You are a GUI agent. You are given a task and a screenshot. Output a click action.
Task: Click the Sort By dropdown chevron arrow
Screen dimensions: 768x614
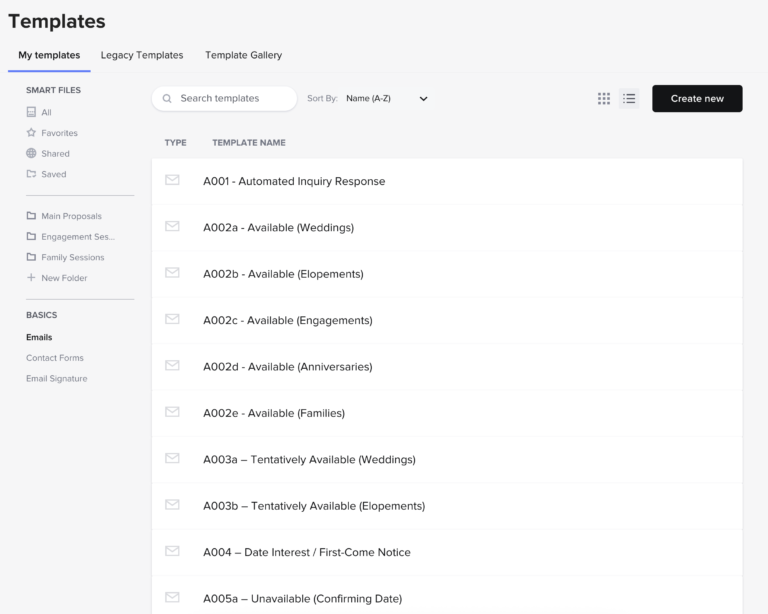[424, 99]
